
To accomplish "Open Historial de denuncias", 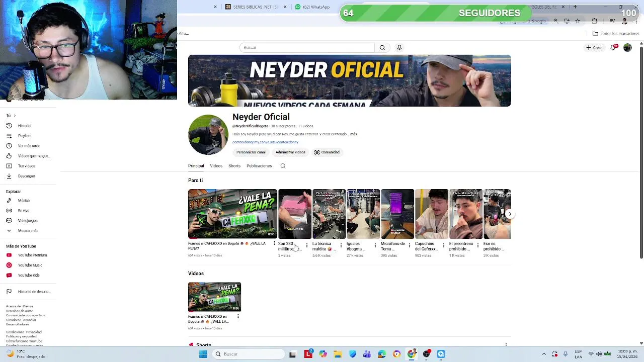I will point(34,292).
